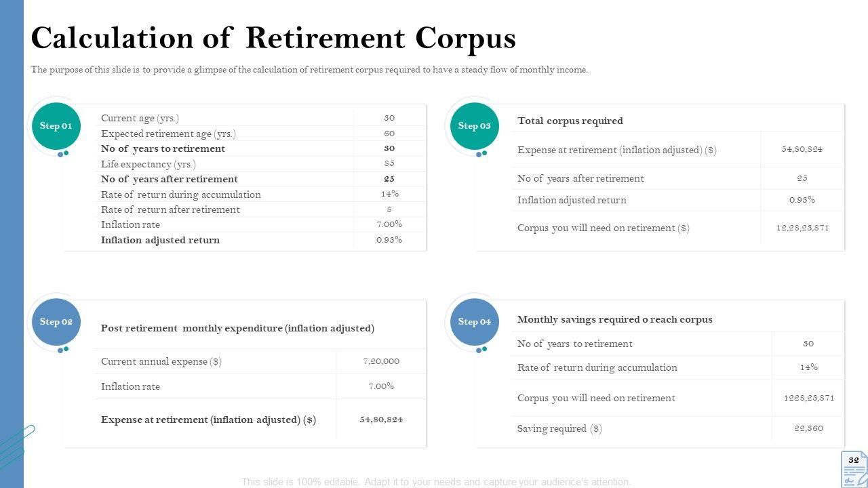This screenshot has height=488, width=868.
Task: Click the Total corpus required heading
Action: tap(570, 121)
